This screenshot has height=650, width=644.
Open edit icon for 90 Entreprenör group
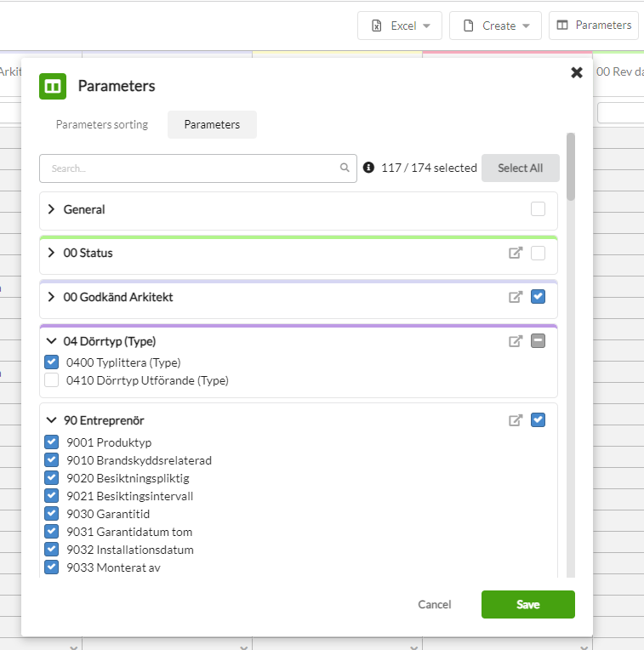point(516,420)
